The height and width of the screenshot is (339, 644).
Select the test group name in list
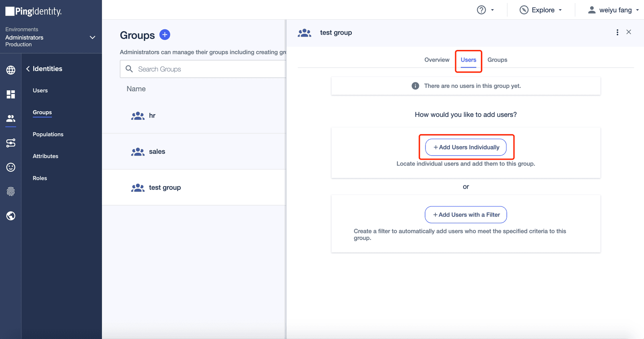tap(165, 187)
